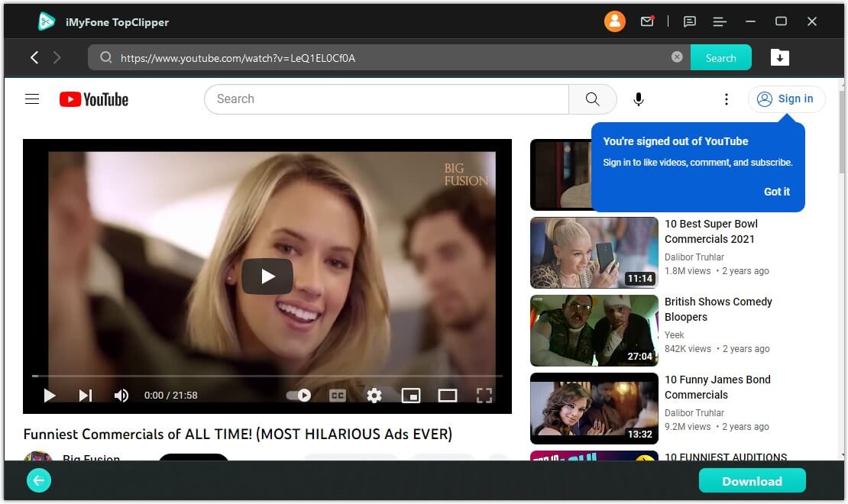The width and height of the screenshot is (848, 504).
Task: Open the orange user account avatar
Action: [614, 21]
